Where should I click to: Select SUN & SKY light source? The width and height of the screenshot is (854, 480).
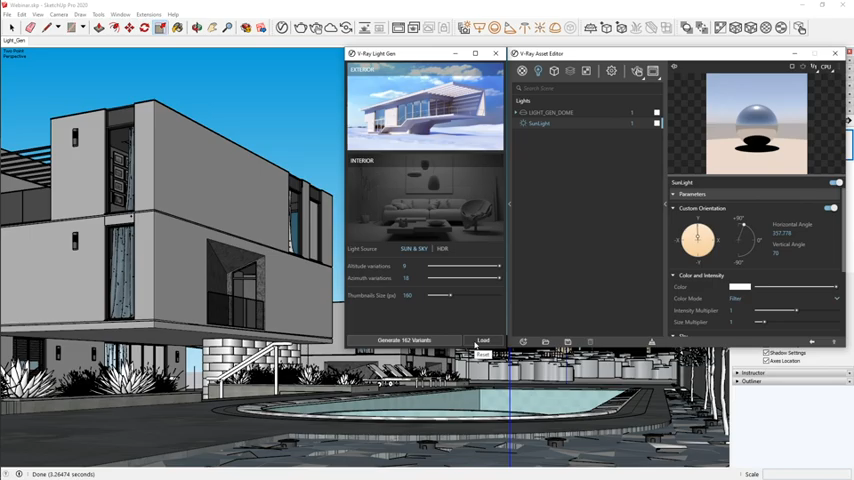click(414, 248)
